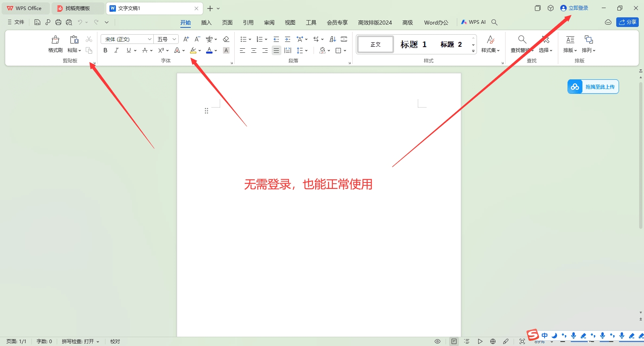Click the font color A swatch
This screenshot has width=644, height=346.
click(209, 50)
